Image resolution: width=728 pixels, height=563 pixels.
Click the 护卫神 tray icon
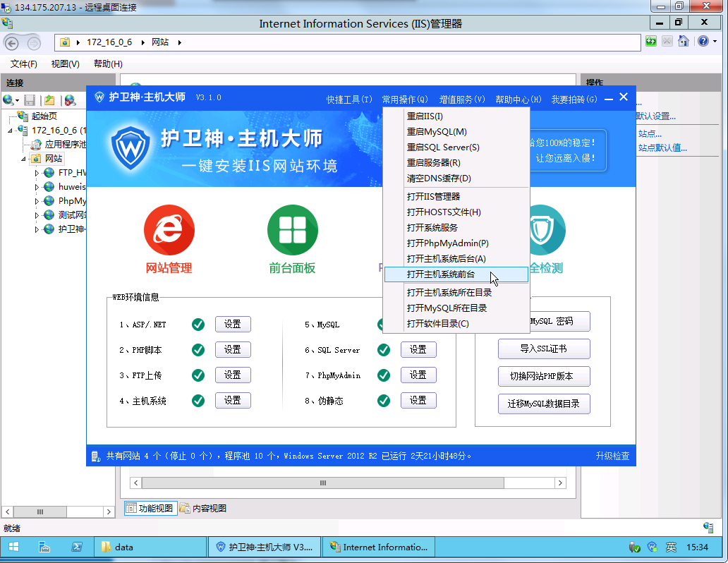653,547
